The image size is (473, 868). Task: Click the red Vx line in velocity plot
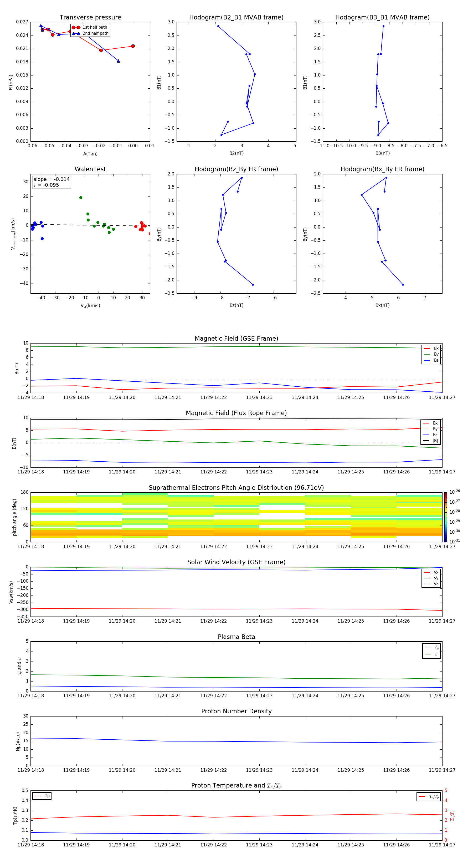click(x=236, y=609)
